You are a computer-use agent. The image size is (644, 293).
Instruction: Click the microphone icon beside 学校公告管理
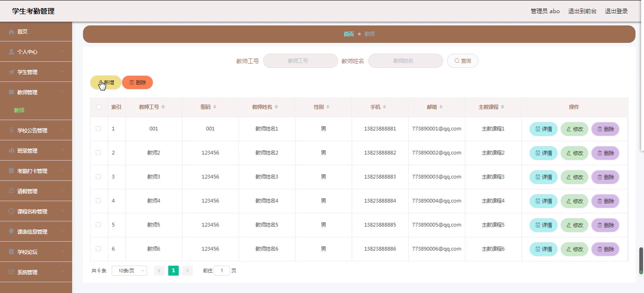click(11, 130)
